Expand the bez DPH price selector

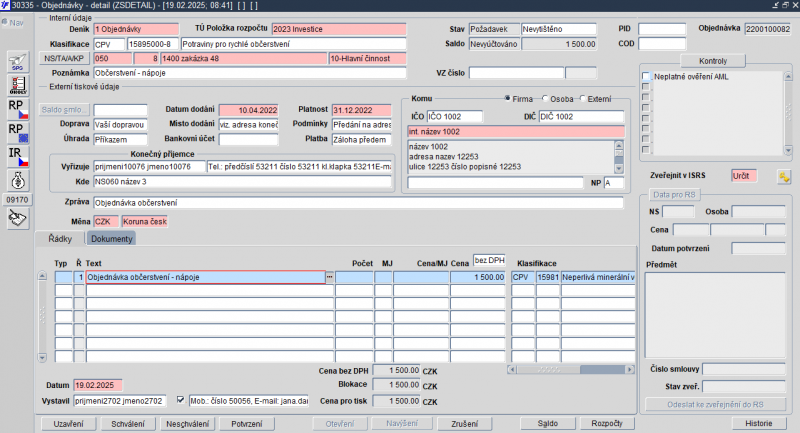tap(489, 260)
